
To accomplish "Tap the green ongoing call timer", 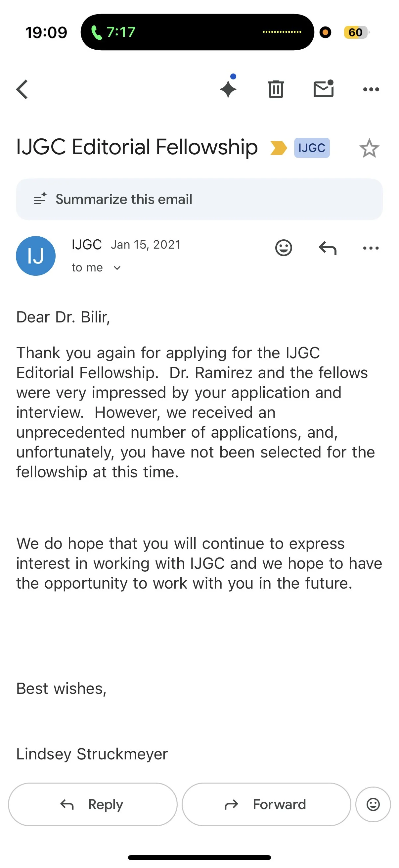I will (x=113, y=32).
